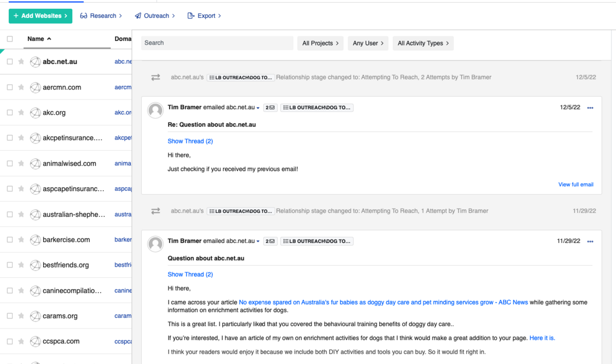This screenshot has height=364, width=616.
Task: Click the globe icon beside carams.org
Action: [x=35, y=316]
